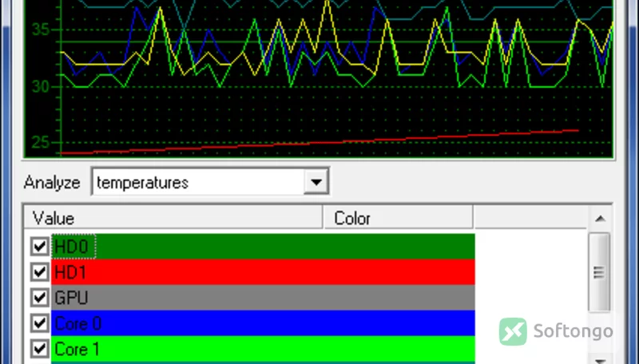Screen dimensions: 639x364
Task: Click the temperature graph area
Action: (318, 78)
